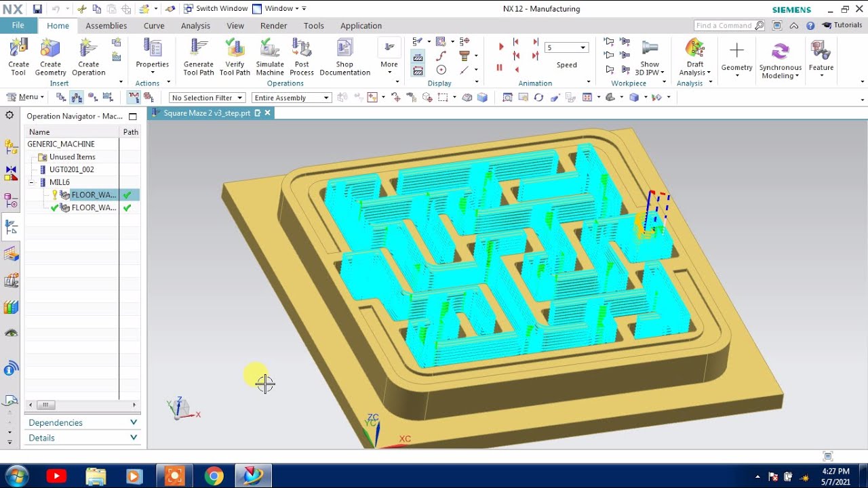Open the Machining Feature Navigator sidebar tab
868x488 pixels.
click(11, 254)
